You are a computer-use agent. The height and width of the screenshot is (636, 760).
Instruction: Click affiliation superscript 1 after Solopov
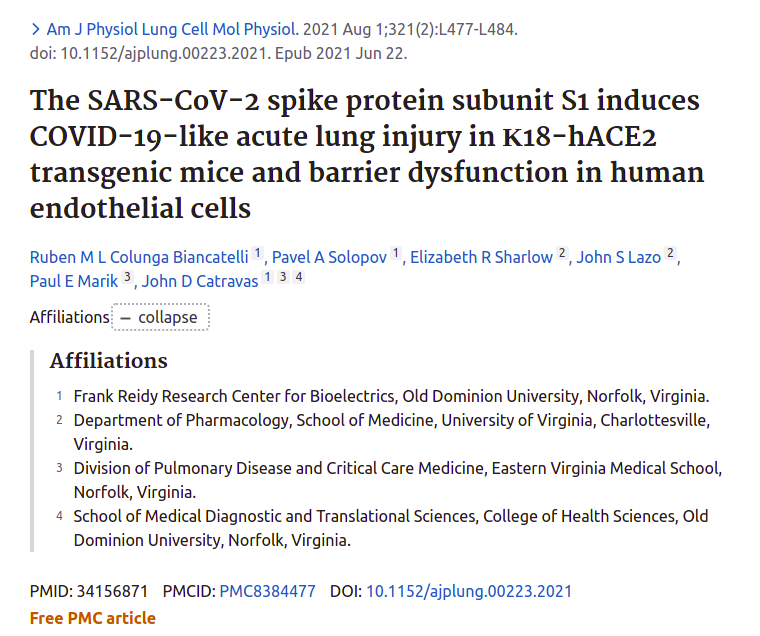coord(396,253)
